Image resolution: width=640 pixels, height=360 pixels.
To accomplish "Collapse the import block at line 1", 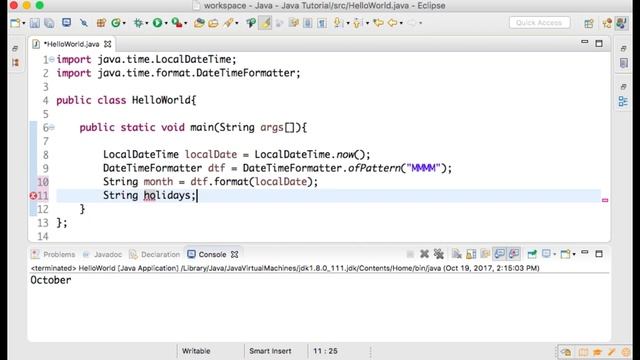I will 52,60.
